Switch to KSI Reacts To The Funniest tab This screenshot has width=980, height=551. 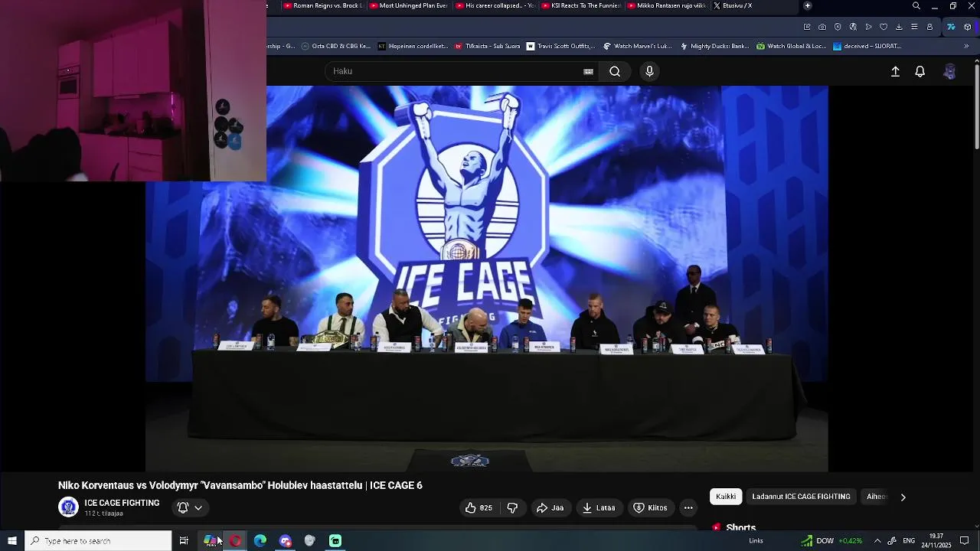(581, 5)
